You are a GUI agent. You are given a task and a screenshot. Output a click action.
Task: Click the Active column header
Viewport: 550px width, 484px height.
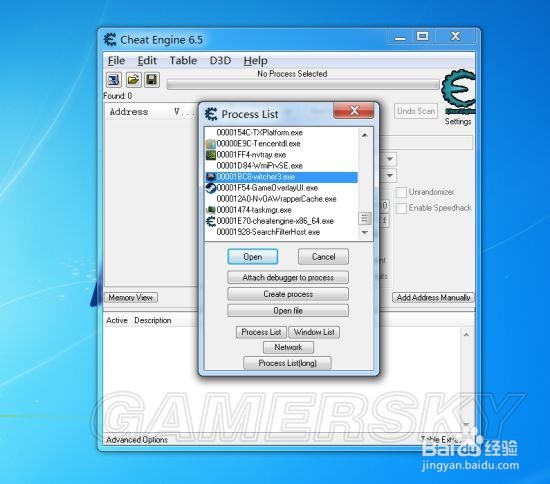[117, 321]
